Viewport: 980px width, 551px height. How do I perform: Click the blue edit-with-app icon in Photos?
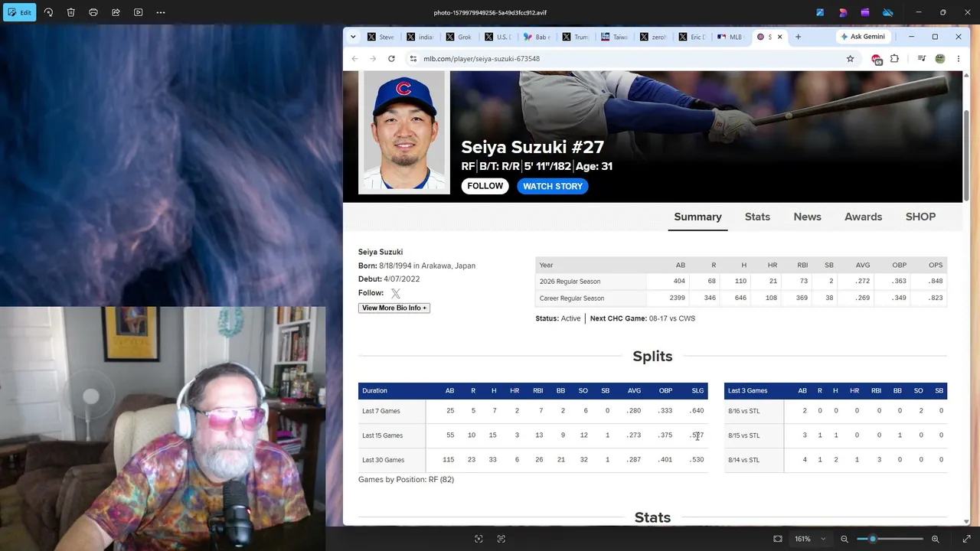coord(820,12)
